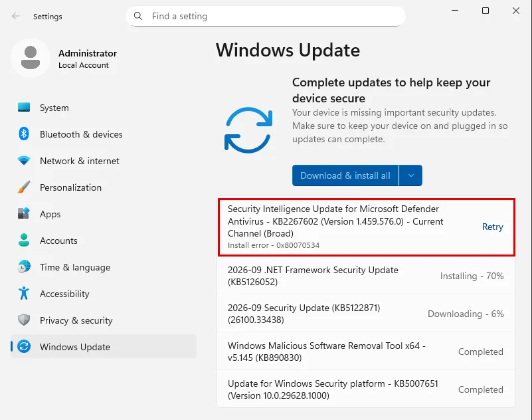Viewport: 532px width, 420px height.
Task: Click the search magnifier icon
Action: 137,16
